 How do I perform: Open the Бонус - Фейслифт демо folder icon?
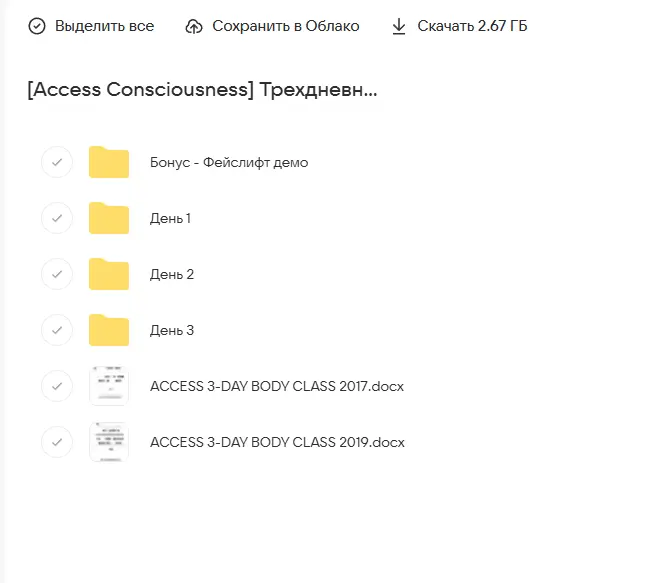click(x=109, y=162)
